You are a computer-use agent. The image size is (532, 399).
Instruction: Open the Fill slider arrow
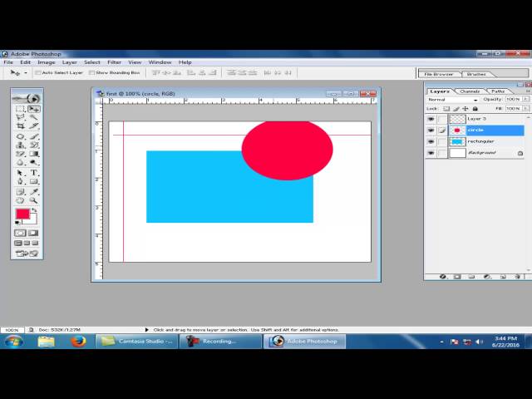(x=525, y=108)
